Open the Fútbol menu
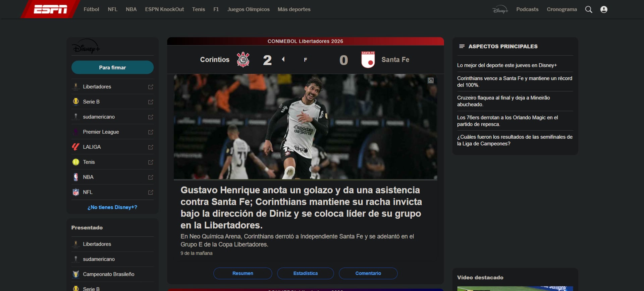Viewport: 644px width, 291px height. 91,9
